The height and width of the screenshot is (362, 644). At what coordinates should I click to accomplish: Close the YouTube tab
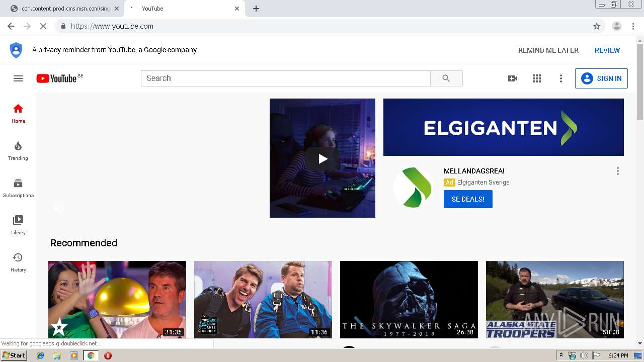pyautogui.click(x=237, y=9)
